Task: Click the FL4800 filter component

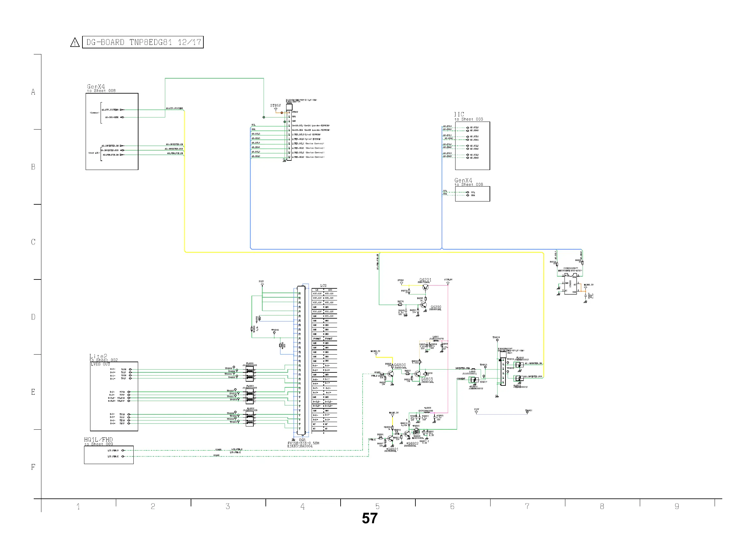Action: pyautogui.click(x=250, y=374)
